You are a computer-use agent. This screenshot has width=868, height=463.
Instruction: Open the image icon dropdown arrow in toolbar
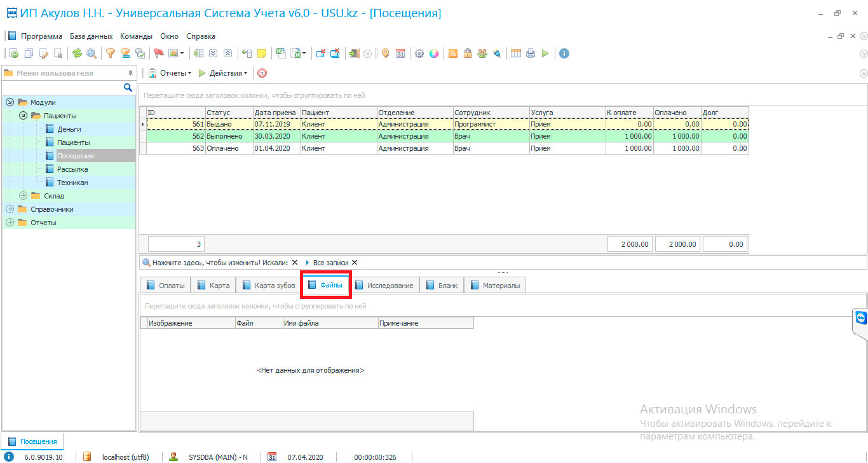182,53
